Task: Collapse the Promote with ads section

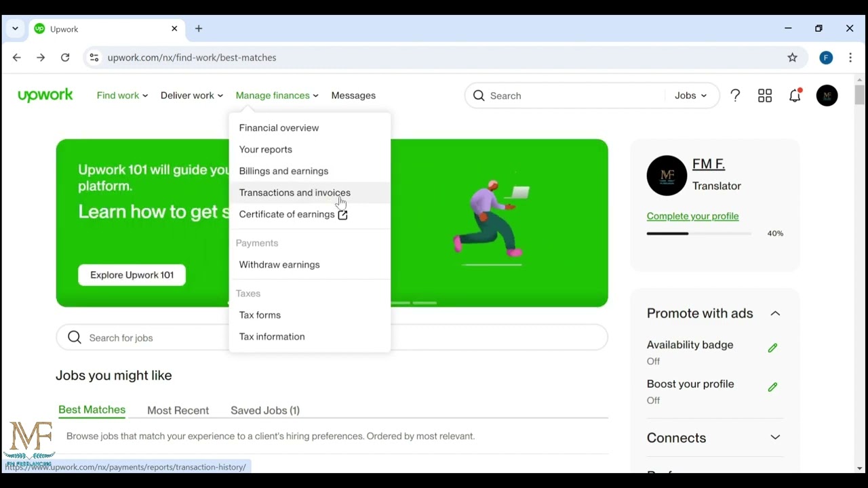Action: tap(775, 313)
